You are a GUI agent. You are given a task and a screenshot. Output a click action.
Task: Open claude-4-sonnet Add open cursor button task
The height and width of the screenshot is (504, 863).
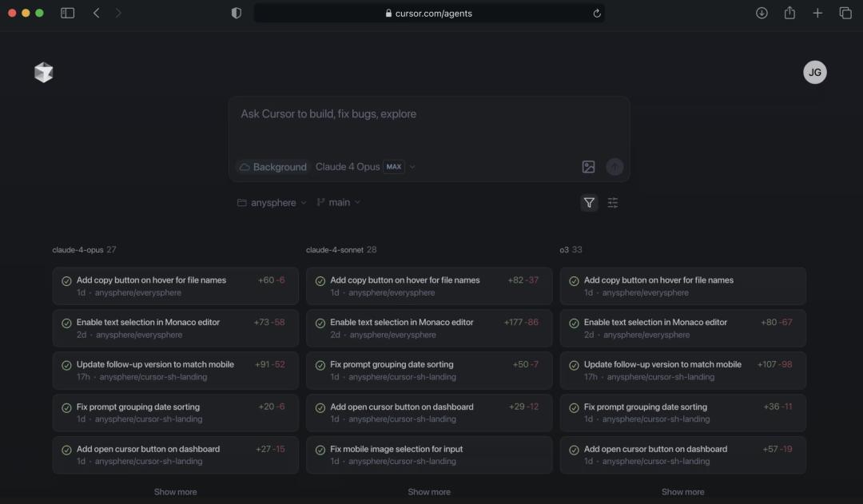click(429, 413)
